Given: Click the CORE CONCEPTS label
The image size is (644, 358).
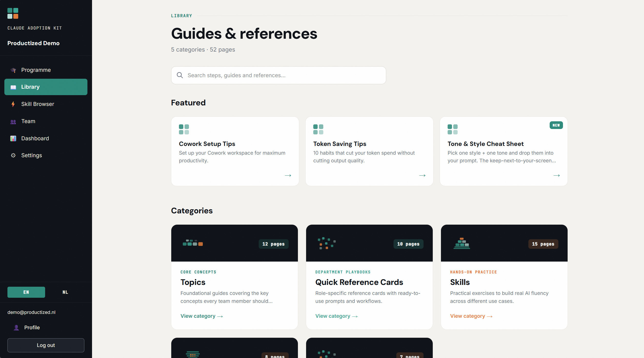Looking at the screenshot, I should click(198, 272).
